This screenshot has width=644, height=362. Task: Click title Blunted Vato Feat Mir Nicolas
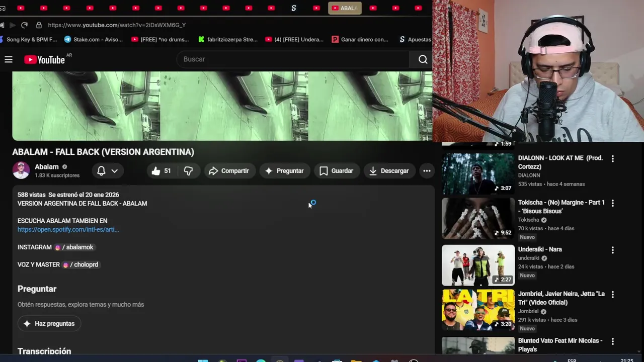(x=560, y=345)
